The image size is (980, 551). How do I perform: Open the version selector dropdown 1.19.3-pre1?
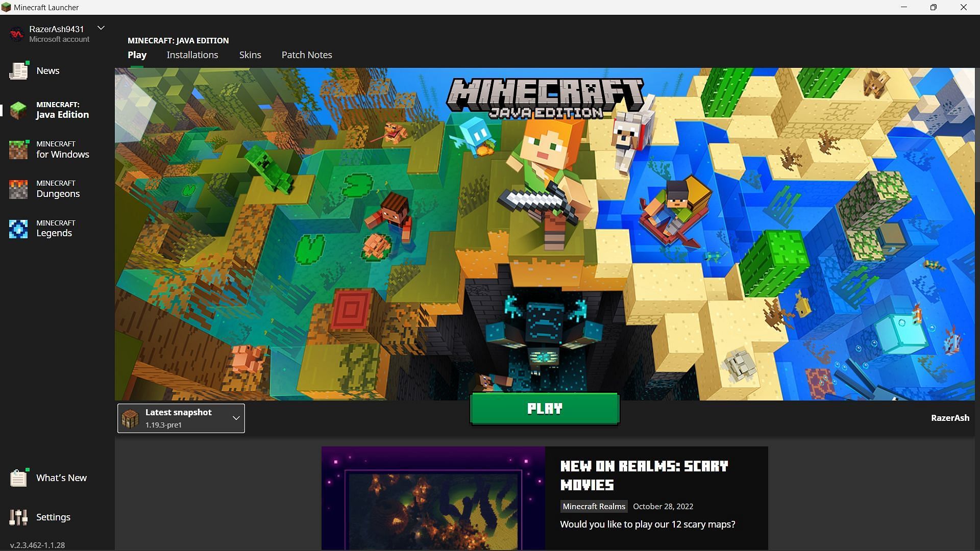click(x=236, y=417)
